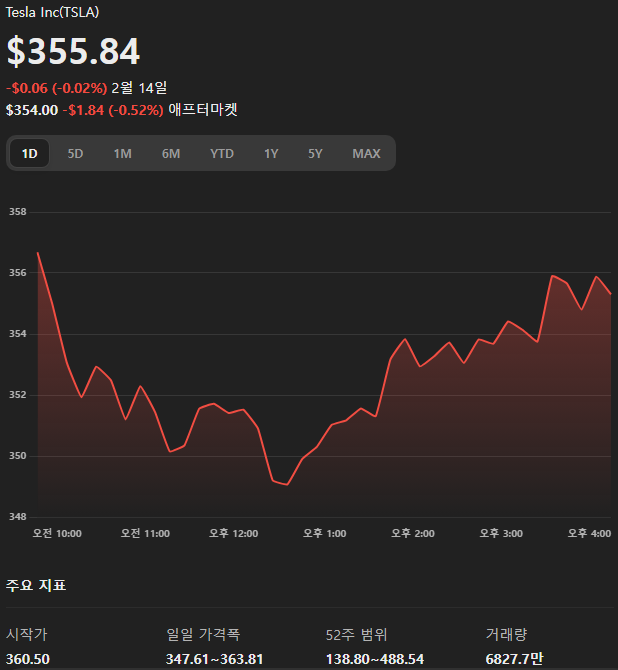Image resolution: width=618 pixels, height=670 pixels.
Task: Click the 348 y-axis label
Action: tap(18, 517)
